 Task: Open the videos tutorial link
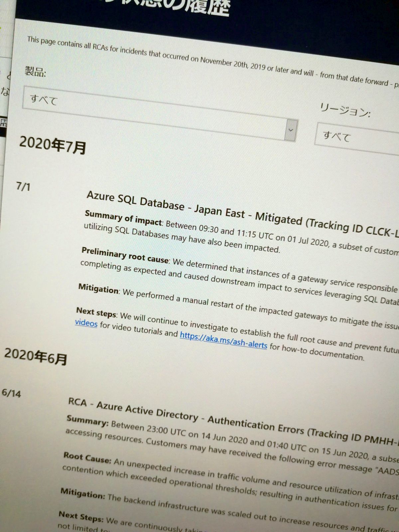pyautogui.click(x=86, y=323)
